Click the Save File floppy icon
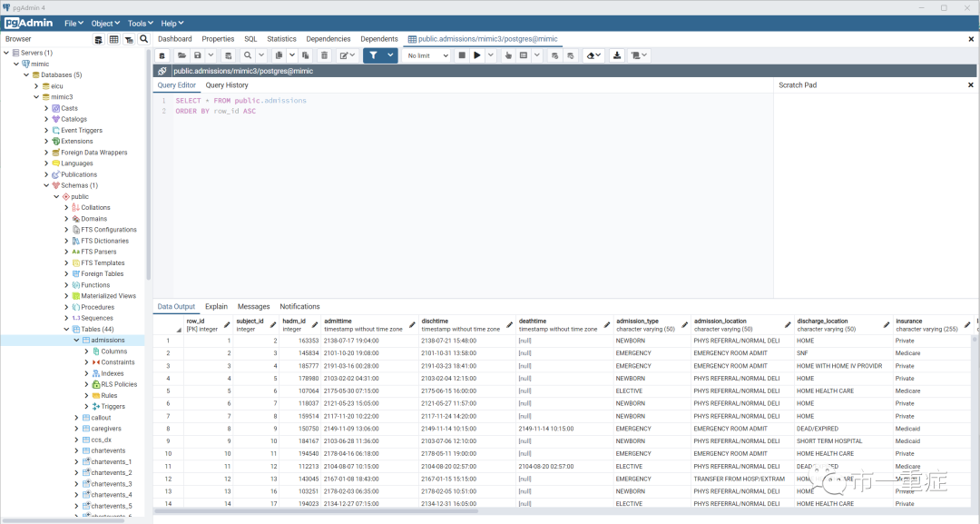The image size is (980, 524). 198,55
